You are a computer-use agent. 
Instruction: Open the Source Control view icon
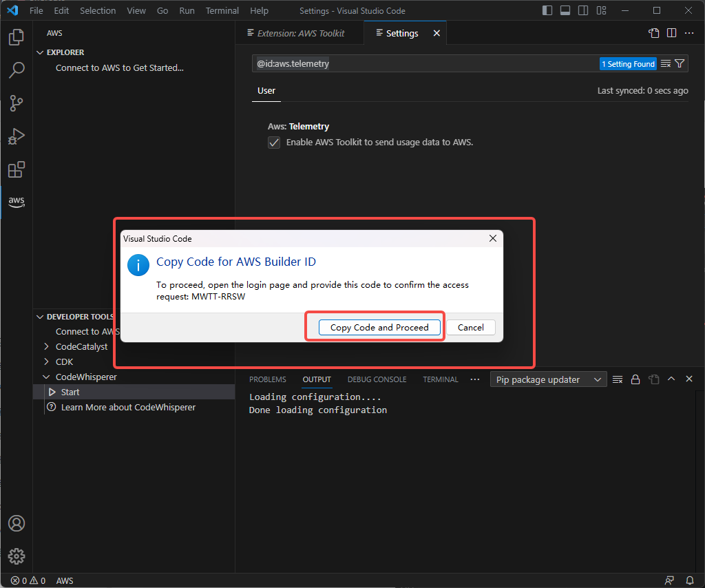(x=17, y=103)
